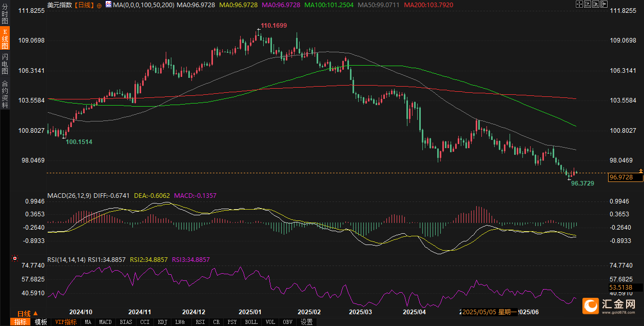This screenshot has height=326, width=644.
Task: Click the DEA:-0.6062 value
Action: point(151,195)
